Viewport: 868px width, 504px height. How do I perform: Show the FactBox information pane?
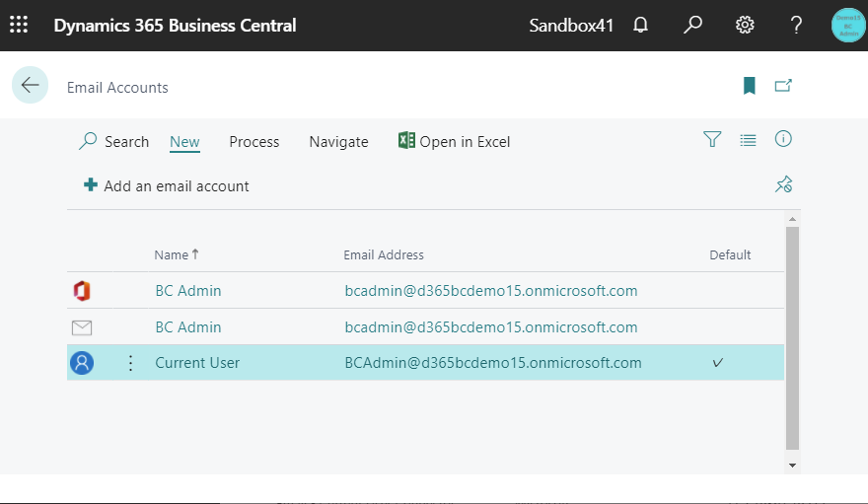tap(783, 139)
